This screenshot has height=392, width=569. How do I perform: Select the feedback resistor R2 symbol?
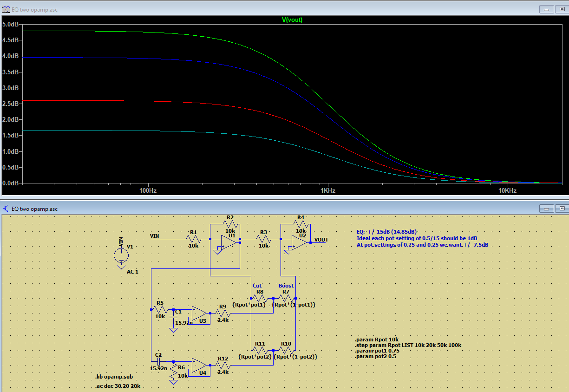tap(230, 224)
